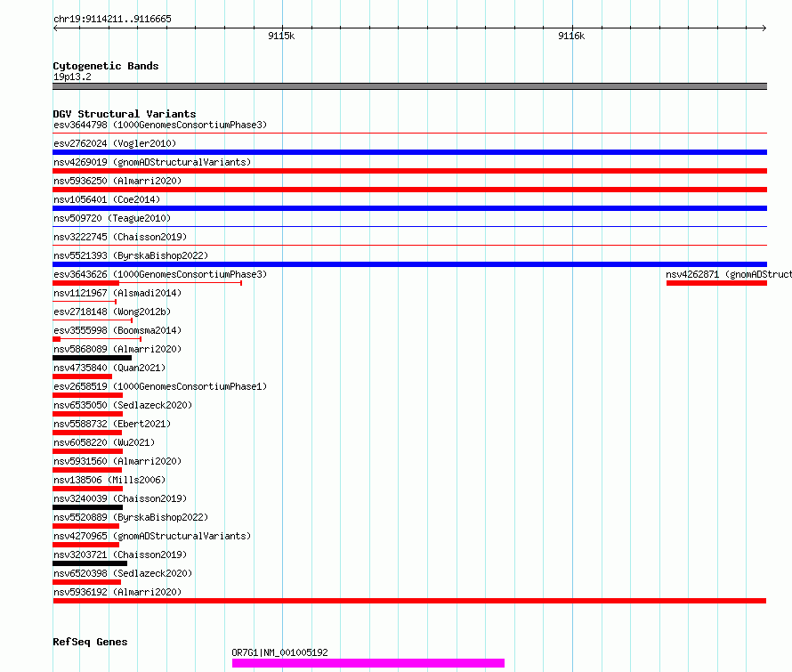
Task: Select nsv4269019 gnomADStructuralVariants label
Action: [x=152, y=162]
